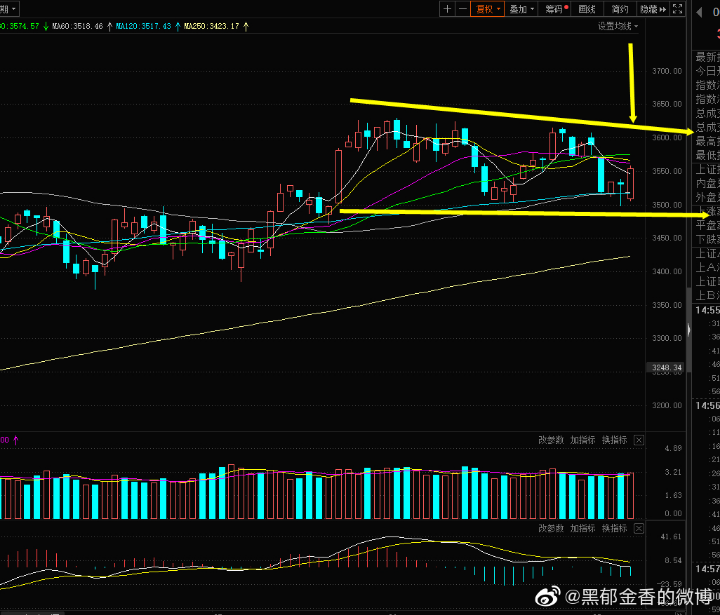Click the 3700.00 price axis label
Screen dimensions: 720x615
667,71
